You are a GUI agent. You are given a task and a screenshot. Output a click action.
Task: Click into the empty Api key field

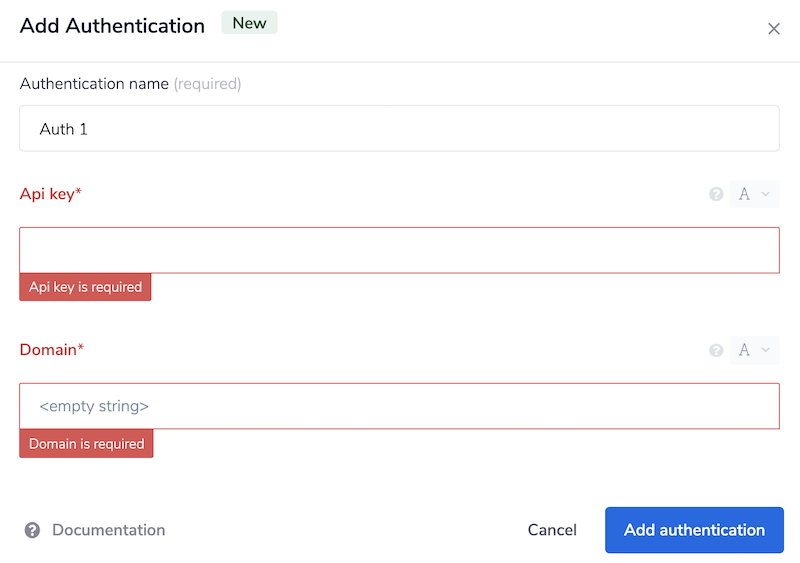tap(399, 250)
